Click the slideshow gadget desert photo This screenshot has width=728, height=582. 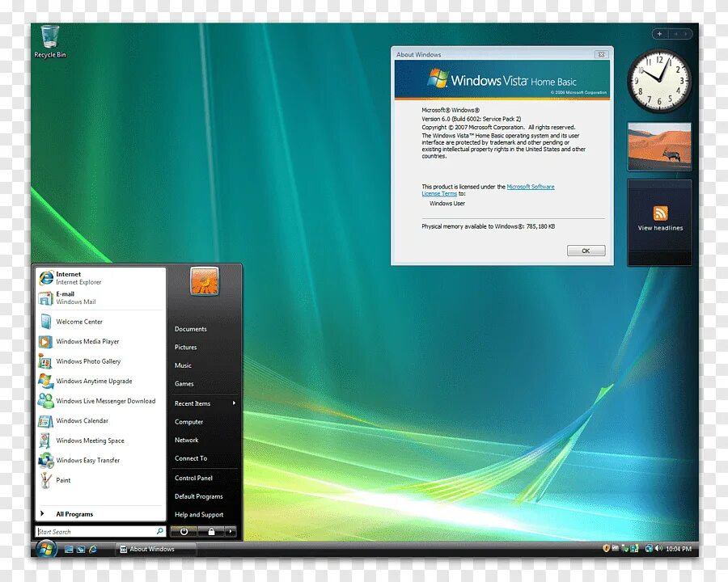coord(659,146)
